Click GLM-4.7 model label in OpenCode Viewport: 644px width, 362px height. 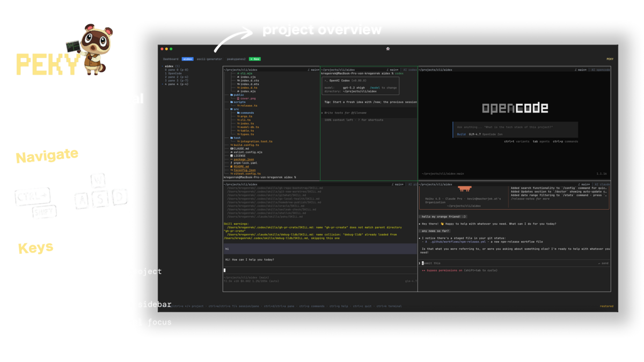(x=474, y=134)
